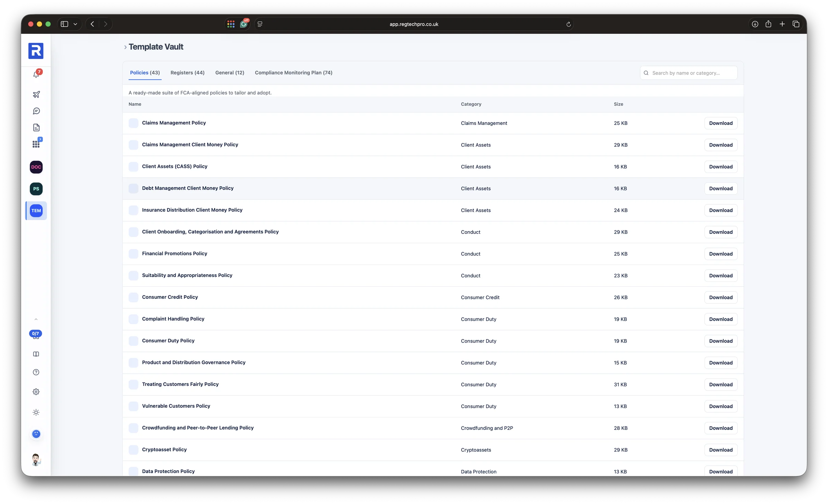Click the rocket launch icon in sidebar
This screenshot has width=828, height=504.
coord(36,94)
